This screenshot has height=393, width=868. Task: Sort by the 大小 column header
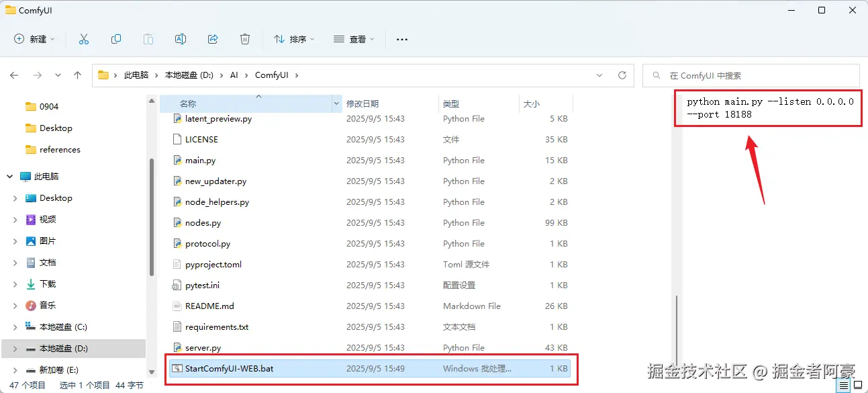pyautogui.click(x=532, y=103)
